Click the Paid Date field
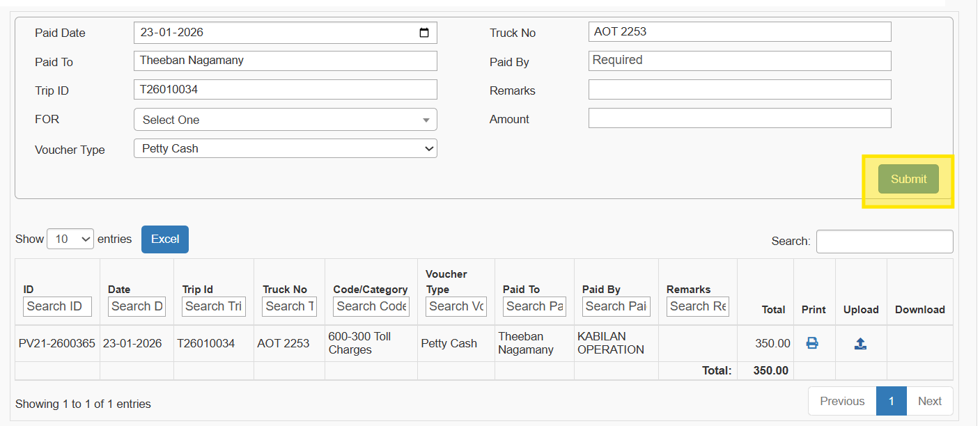Screen dimensions: 980x426 [286, 33]
